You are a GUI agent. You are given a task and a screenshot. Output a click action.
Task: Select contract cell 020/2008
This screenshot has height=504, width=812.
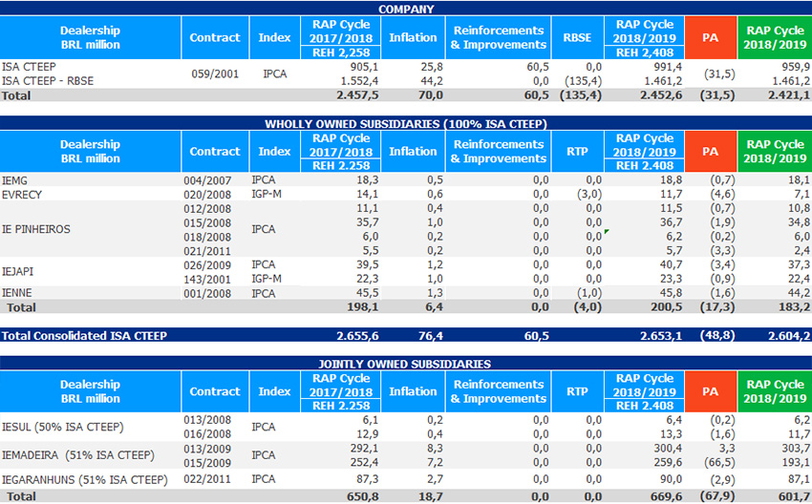coord(207,195)
